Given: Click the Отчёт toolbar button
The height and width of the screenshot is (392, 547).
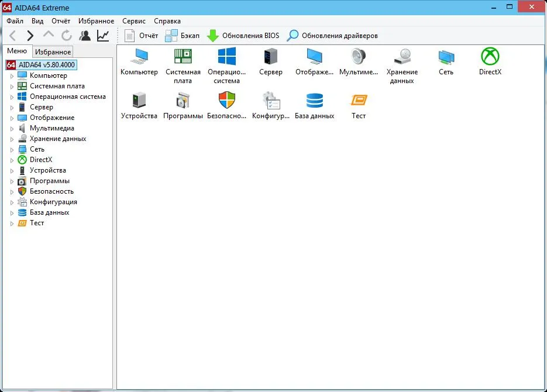Looking at the screenshot, I should tap(142, 36).
